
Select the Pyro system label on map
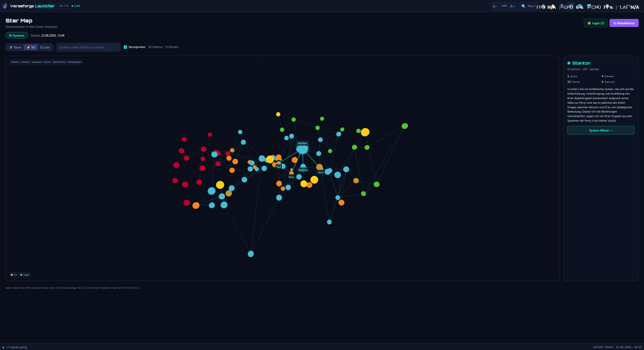tap(291, 177)
